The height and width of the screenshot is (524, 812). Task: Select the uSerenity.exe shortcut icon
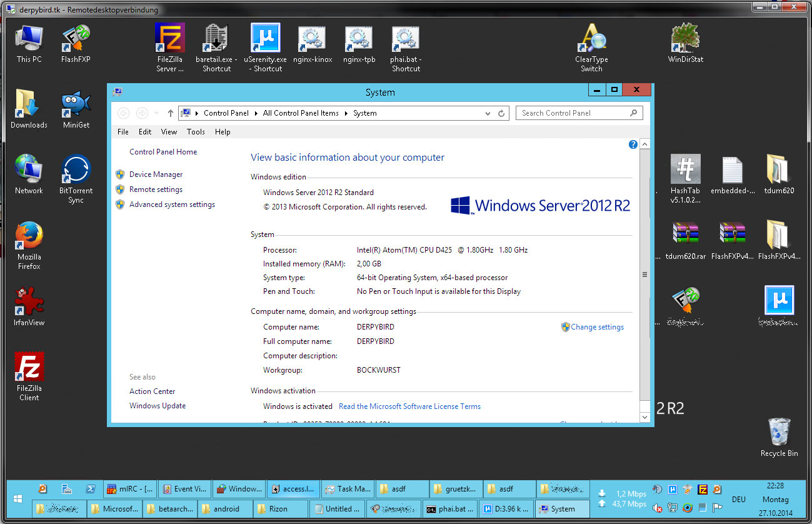coord(265,48)
